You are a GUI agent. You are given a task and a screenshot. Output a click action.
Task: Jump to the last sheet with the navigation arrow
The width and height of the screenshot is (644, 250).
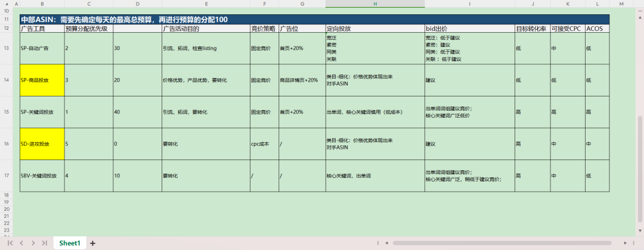click(45, 243)
